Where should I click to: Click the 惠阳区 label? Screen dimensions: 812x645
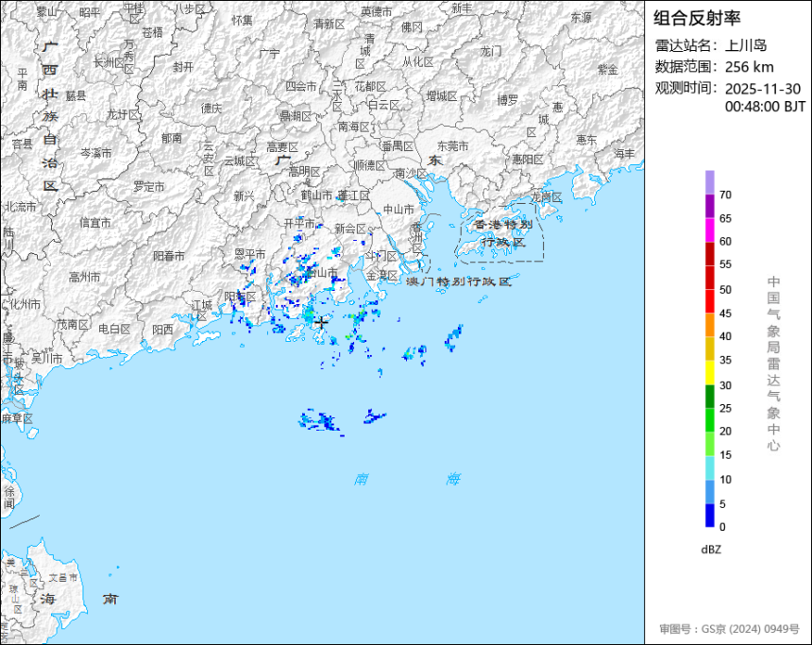pyautogui.click(x=528, y=160)
